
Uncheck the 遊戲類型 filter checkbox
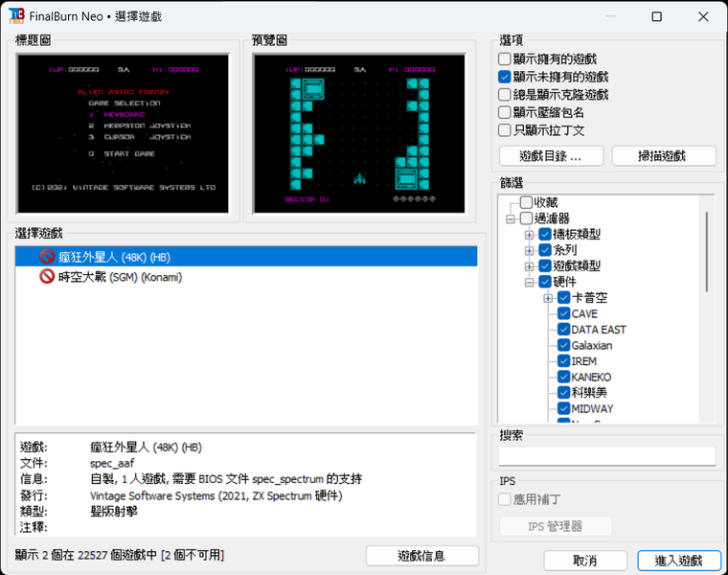click(545, 265)
